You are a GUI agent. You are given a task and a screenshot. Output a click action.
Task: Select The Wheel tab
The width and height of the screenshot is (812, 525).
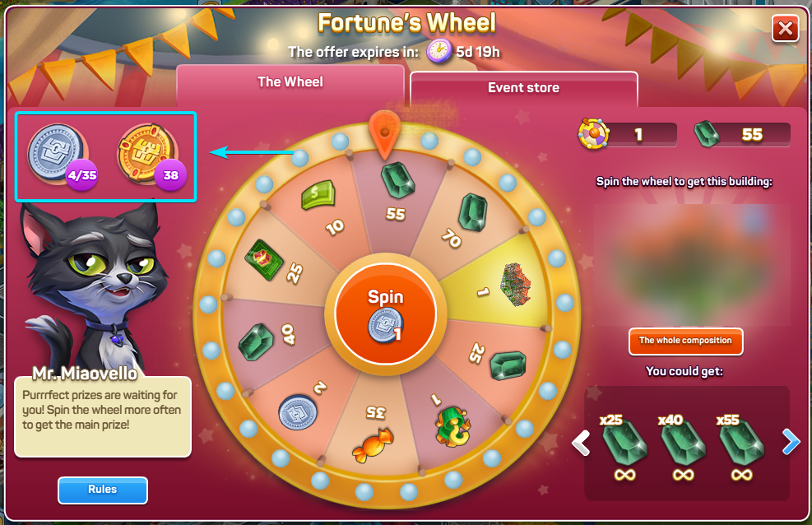290,83
